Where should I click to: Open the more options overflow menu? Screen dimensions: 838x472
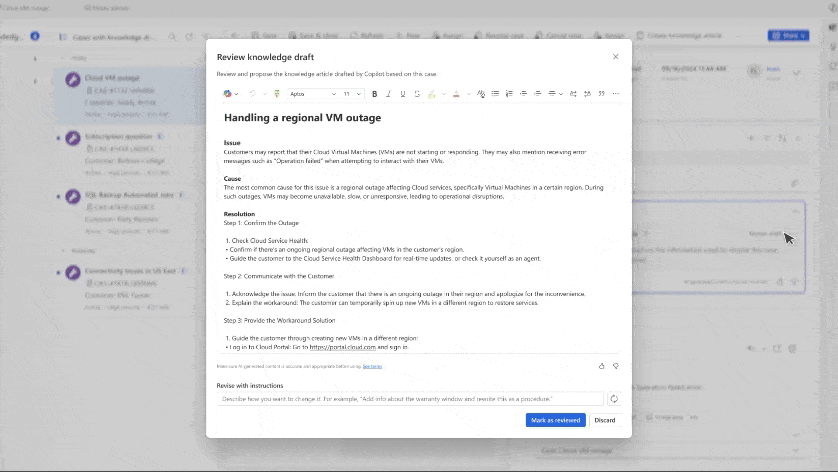616,94
